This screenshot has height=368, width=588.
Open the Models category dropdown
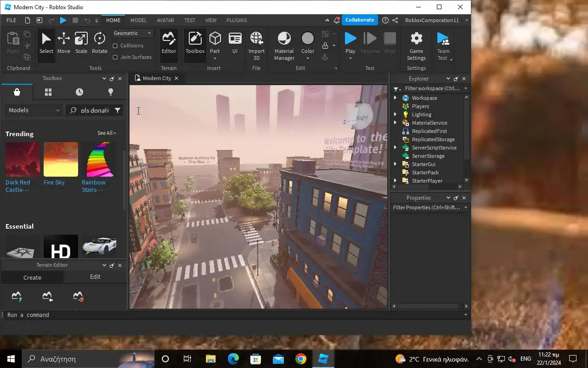pyautogui.click(x=34, y=110)
